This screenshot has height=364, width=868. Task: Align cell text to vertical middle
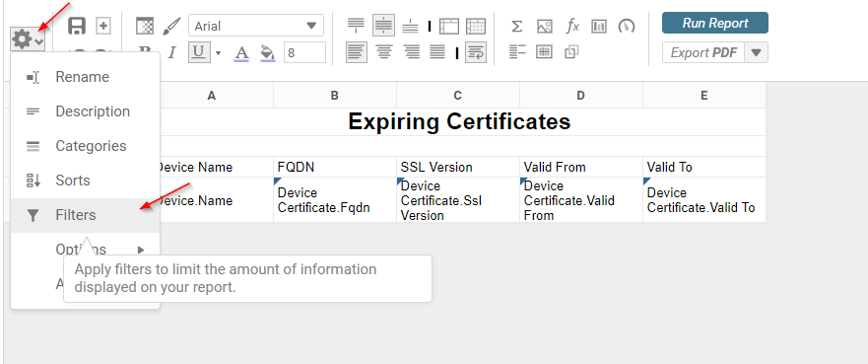point(383,26)
